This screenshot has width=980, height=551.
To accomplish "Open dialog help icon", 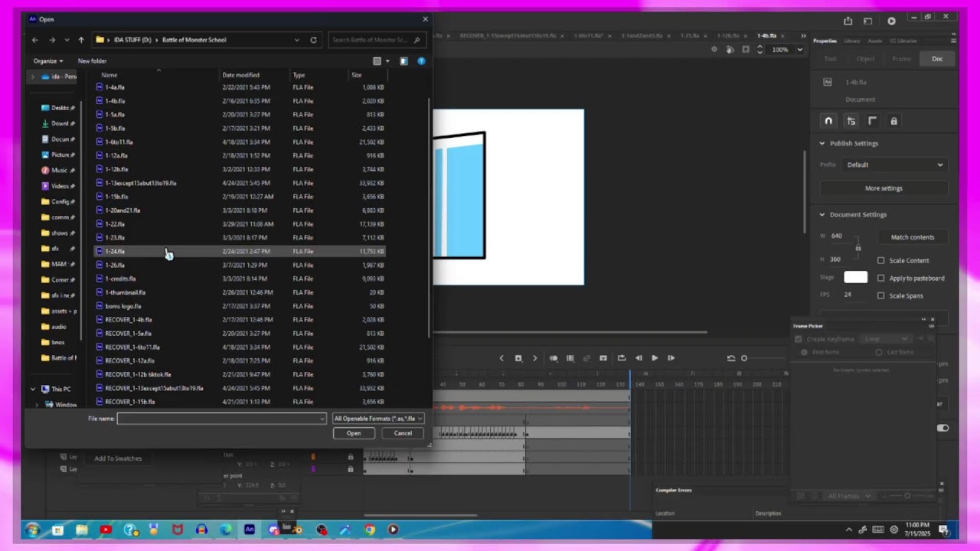I will [421, 61].
